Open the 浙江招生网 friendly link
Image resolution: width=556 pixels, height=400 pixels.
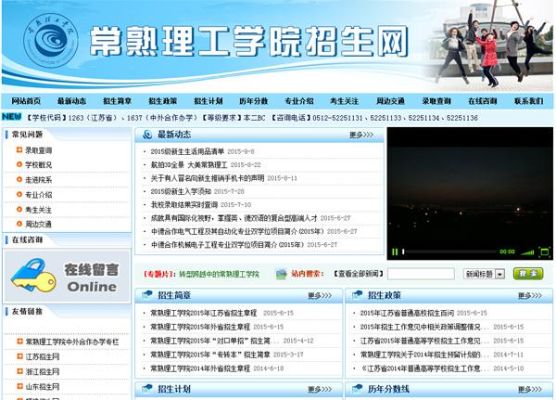pyautogui.click(x=42, y=372)
